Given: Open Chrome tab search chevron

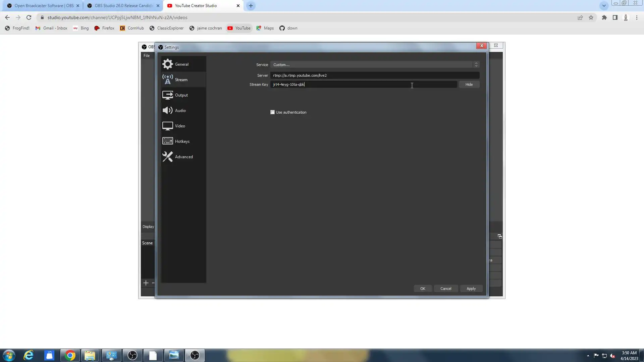Looking at the screenshot, I should (604, 6).
